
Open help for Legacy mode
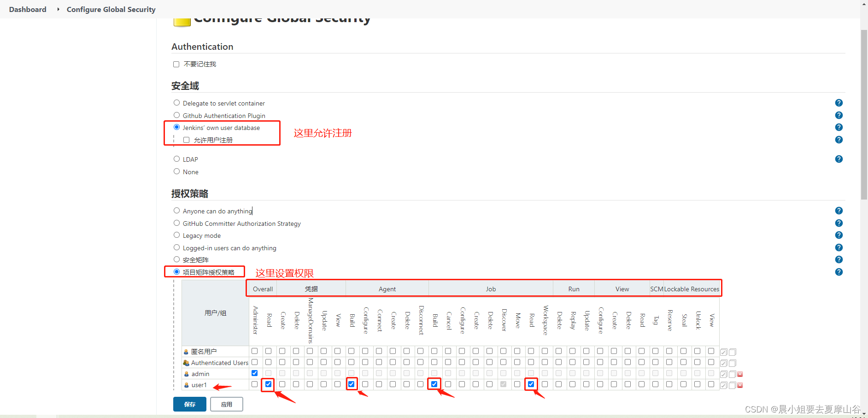click(839, 235)
